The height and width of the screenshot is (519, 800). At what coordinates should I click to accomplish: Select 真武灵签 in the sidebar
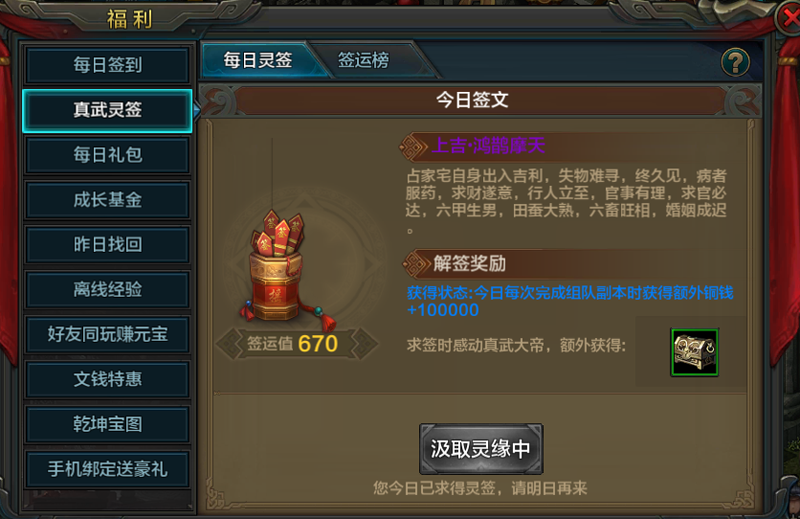pyautogui.click(x=108, y=110)
